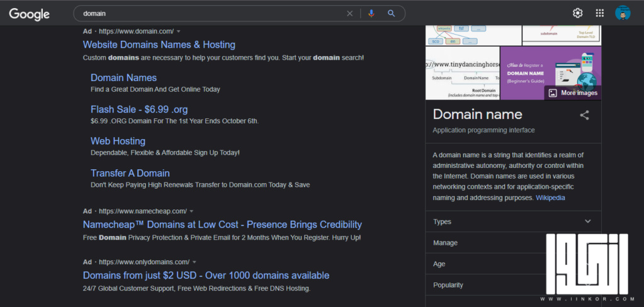
Task: Click the Google logo
Action: (29, 14)
